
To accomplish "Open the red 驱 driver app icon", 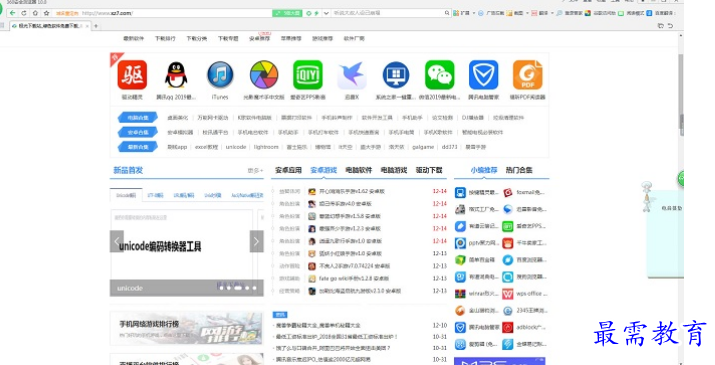I will [x=132, y=75].
